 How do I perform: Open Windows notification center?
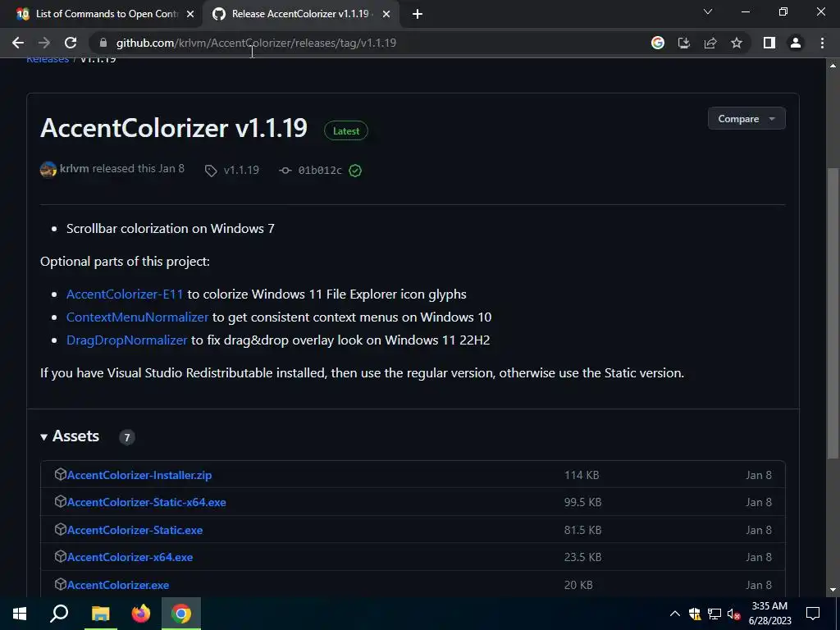tap(813, 614)
